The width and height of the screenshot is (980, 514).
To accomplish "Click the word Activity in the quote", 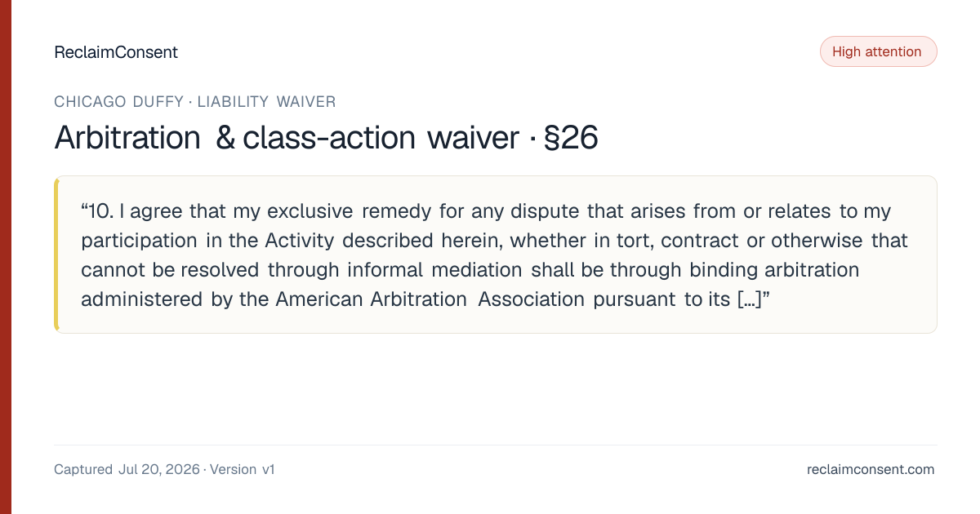I will click(x=300, y=241).
